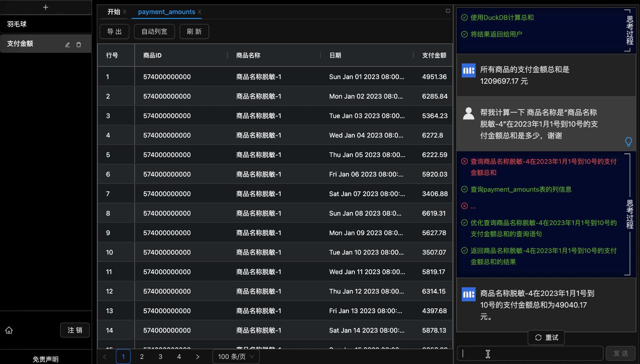Close the 开始 tab
The height and width of the screenshot is (364, 640).
tap(125, 12)
